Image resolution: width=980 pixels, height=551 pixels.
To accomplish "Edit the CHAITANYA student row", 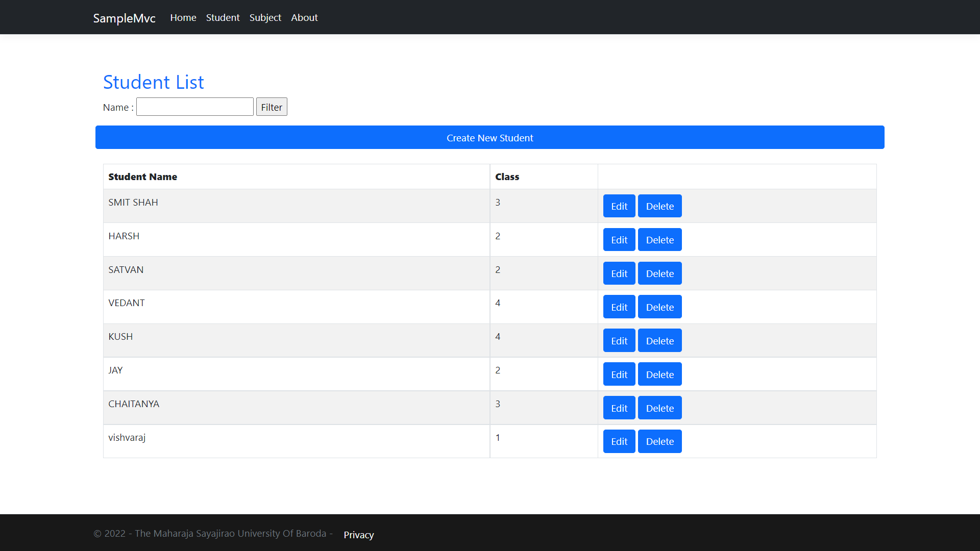I will 619,408.
